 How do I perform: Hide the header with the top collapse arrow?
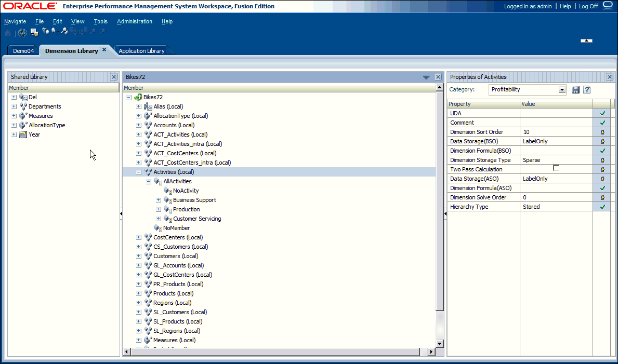click(586, 40)
